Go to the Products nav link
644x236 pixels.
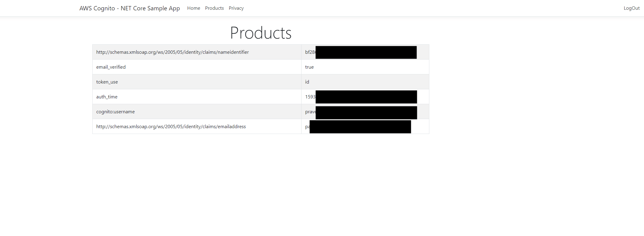[x=214, y=8]
